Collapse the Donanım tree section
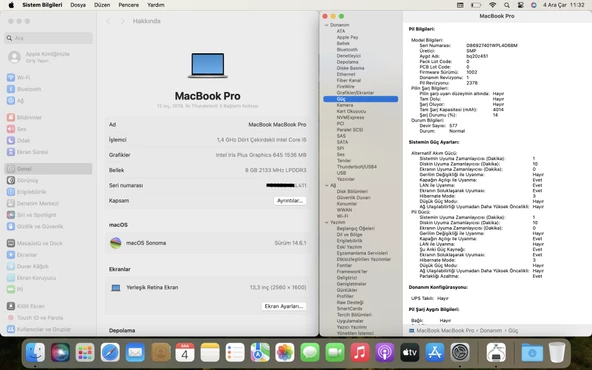 tap(327, 25)
